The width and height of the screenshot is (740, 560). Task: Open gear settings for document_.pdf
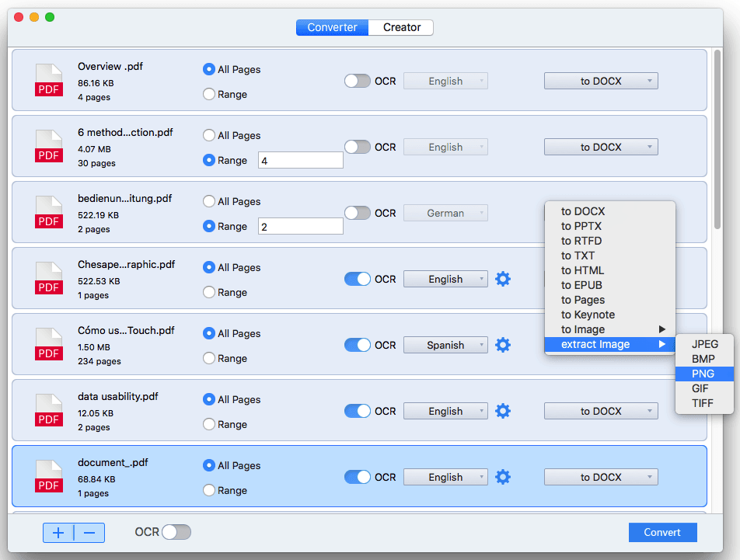pos(503,477)
